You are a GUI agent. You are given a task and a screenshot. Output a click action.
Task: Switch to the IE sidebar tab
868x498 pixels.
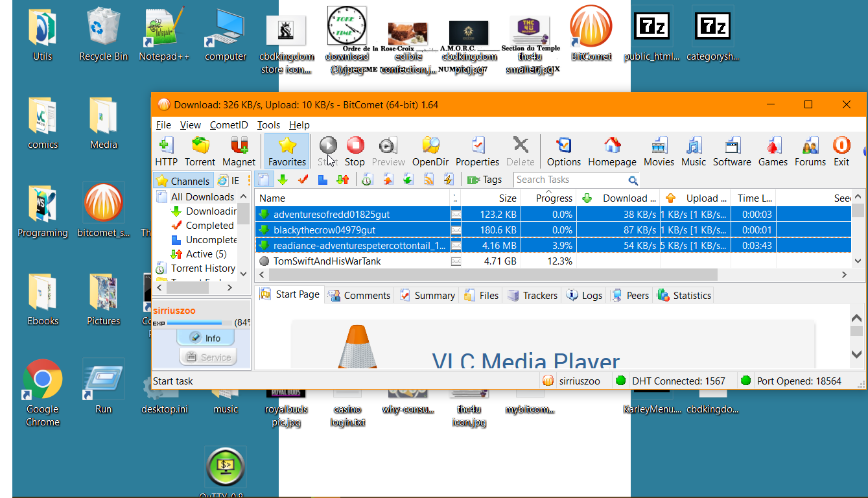(229, 181)
